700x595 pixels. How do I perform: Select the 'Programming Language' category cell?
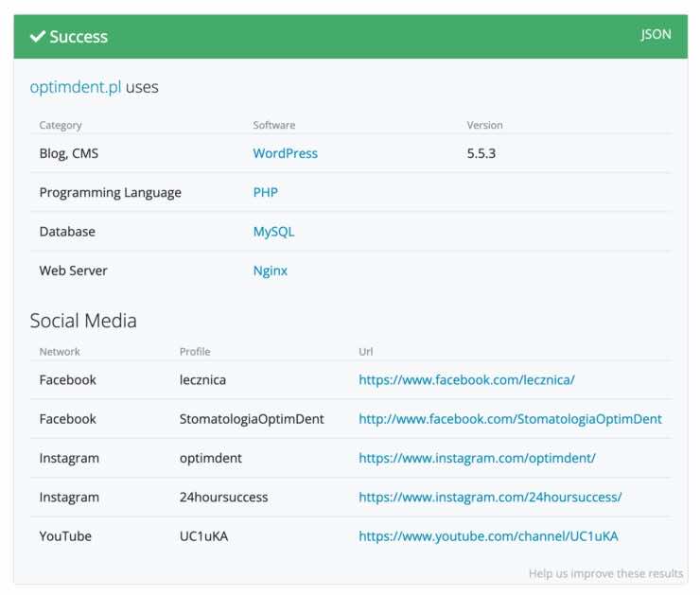(x=111, y=193)
